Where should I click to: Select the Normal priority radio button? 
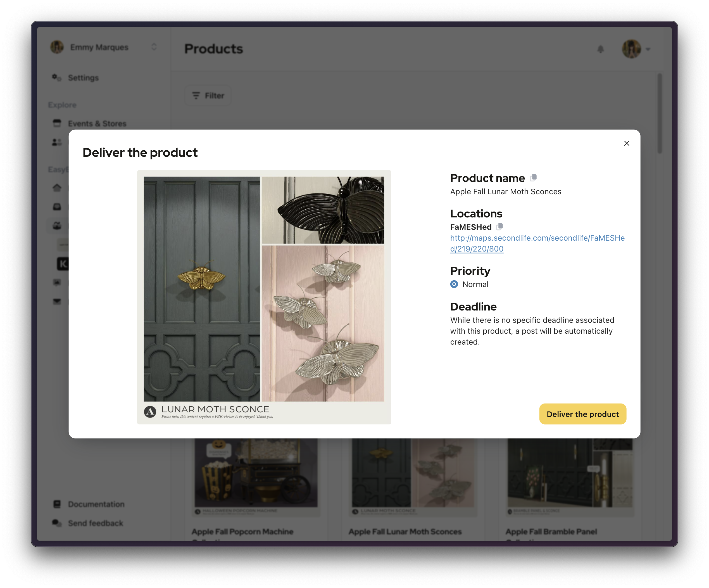(x=454, y=284)
